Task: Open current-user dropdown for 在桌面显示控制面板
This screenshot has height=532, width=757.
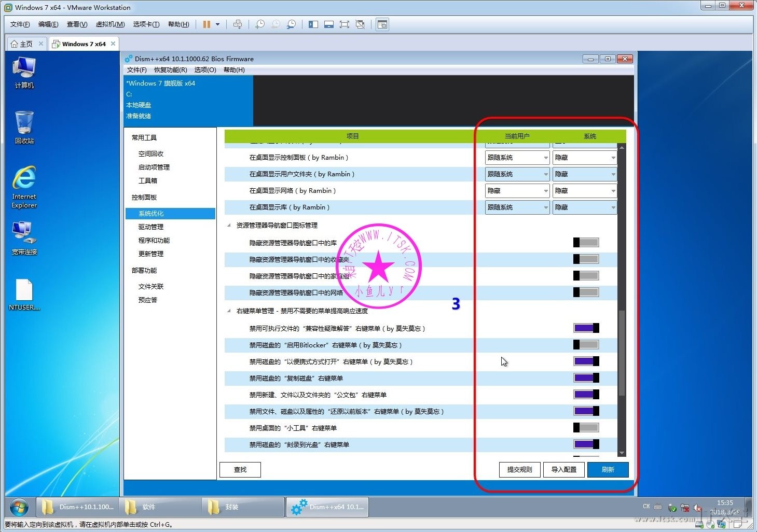Action: click(x=517, y=158)
